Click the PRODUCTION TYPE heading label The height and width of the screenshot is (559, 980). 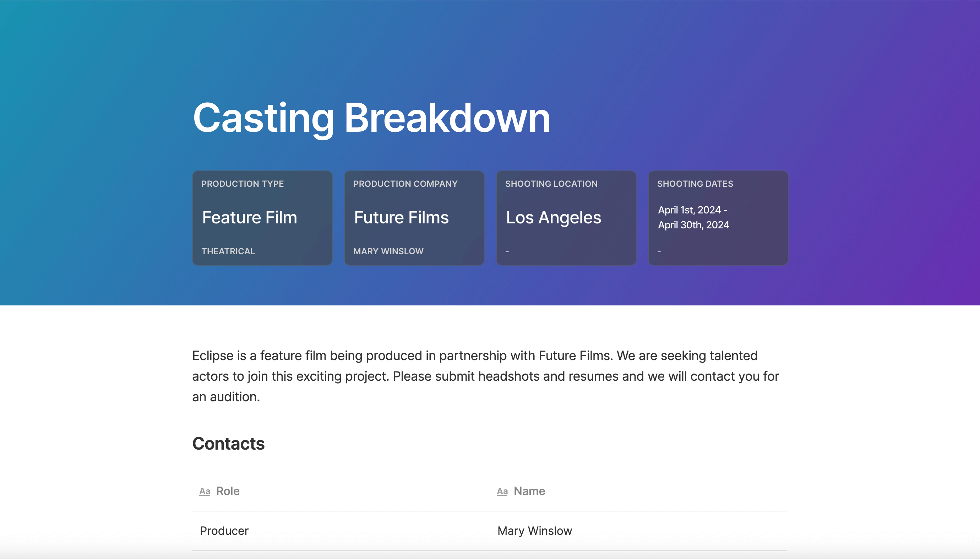(243, 184)
